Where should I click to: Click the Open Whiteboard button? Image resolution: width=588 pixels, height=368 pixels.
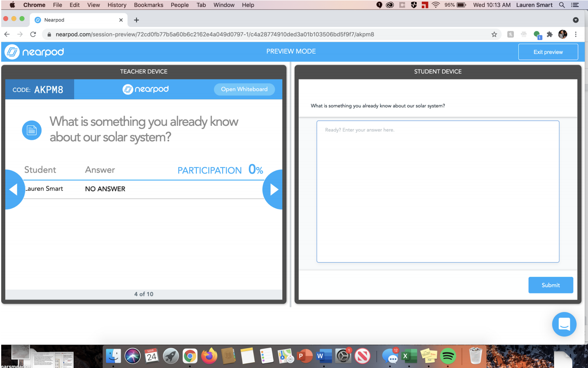click(244, 89)
